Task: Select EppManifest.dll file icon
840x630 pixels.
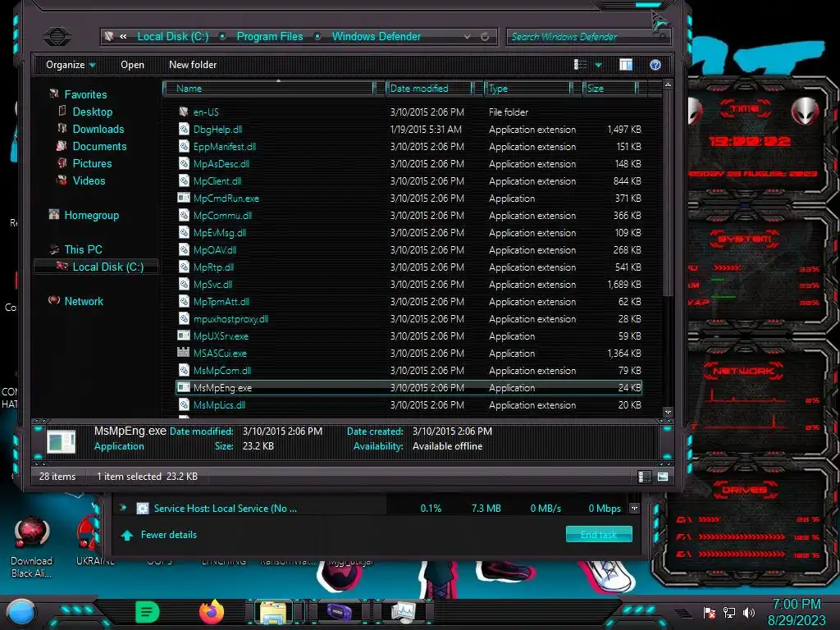Action: (184, 146)
